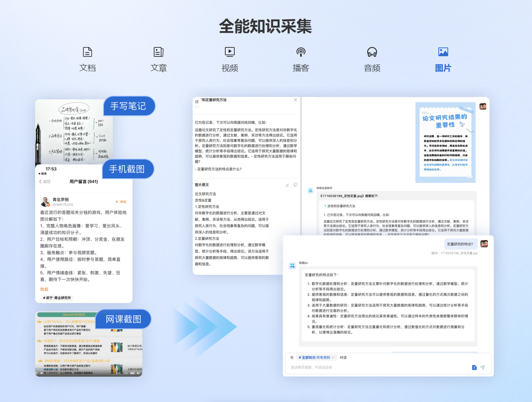Open the 音频 tab label
This screenshot has height=402, width=532.
pos(372,68)
